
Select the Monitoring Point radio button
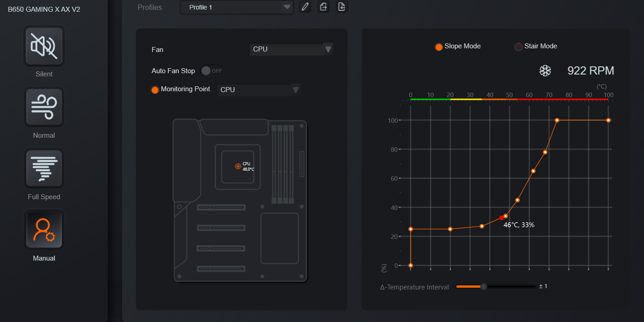pyautogui.click(x=155, y=90)
